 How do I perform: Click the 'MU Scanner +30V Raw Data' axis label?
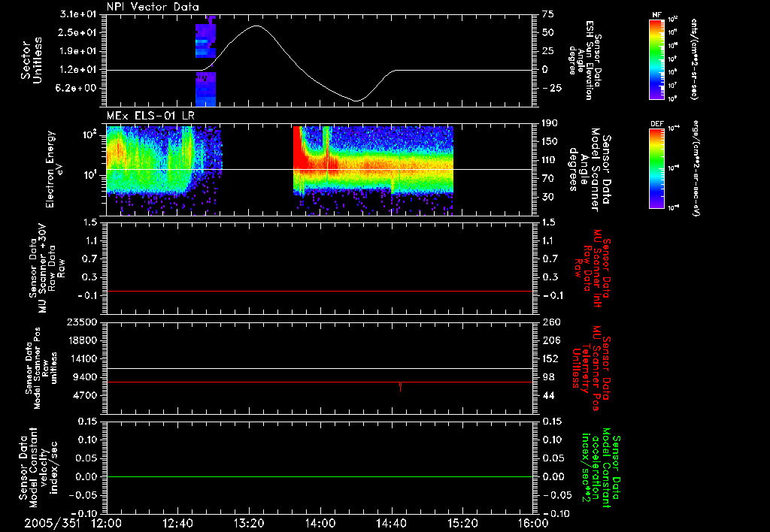pos(47,268)
